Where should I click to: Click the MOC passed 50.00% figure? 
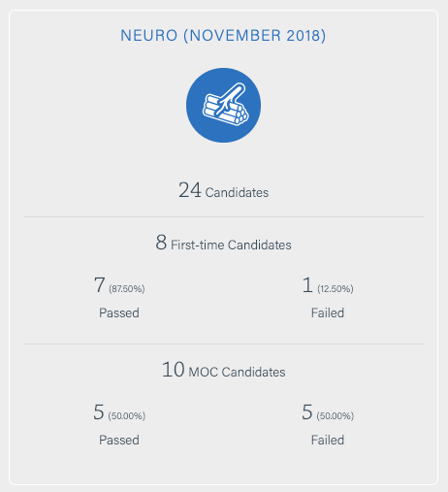point(127,416)
